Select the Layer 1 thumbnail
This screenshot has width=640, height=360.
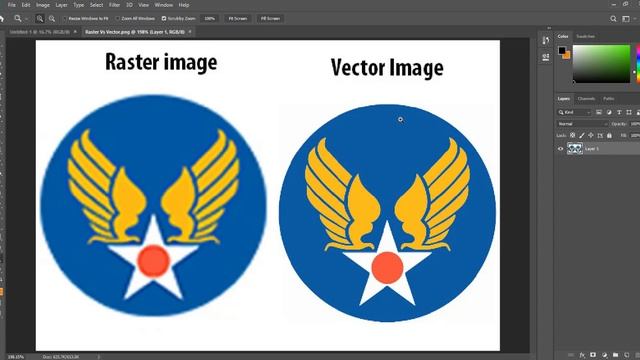(x=575, y=149)
